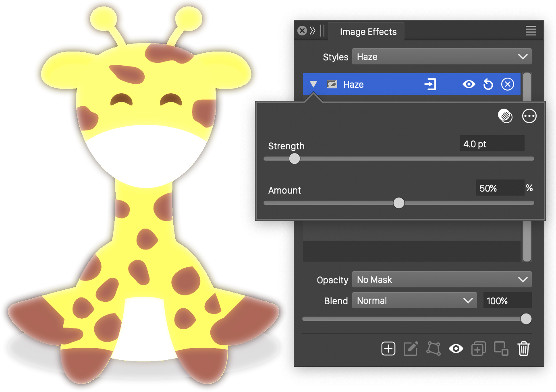This screenshot has height=392, width=556.
Task: Click the striped circle icon in popup
Action: coord(505,116)
